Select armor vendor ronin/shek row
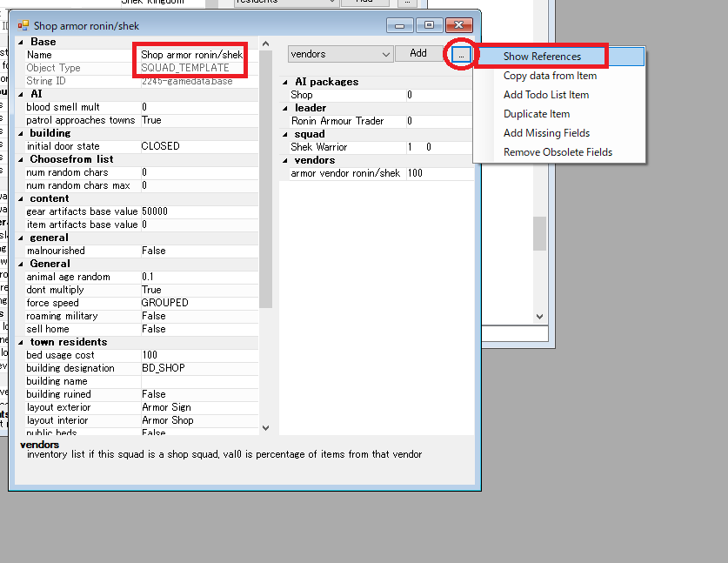 [381, 173]
